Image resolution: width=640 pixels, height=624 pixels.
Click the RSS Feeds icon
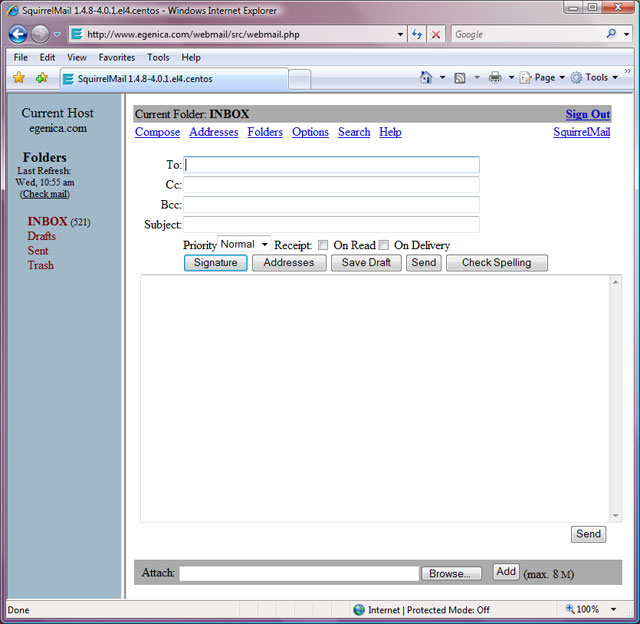460,78
